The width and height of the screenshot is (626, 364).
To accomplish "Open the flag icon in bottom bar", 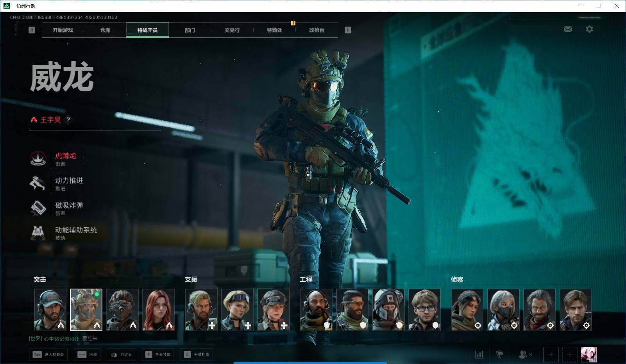I will [x=500, y=355].
